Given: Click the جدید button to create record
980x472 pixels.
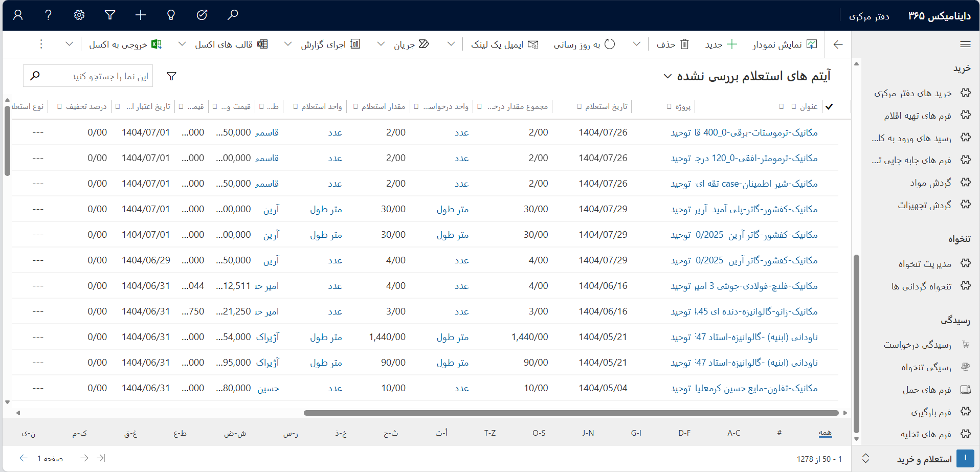Looking at the screenshot, I should click(x=721, y=44).
